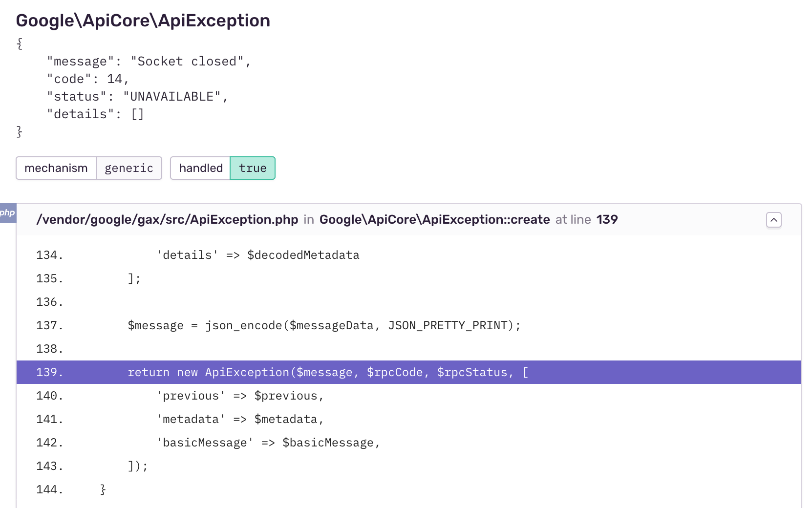Click the Google\ApiCore\ApiException title

(x=143, y=21)
